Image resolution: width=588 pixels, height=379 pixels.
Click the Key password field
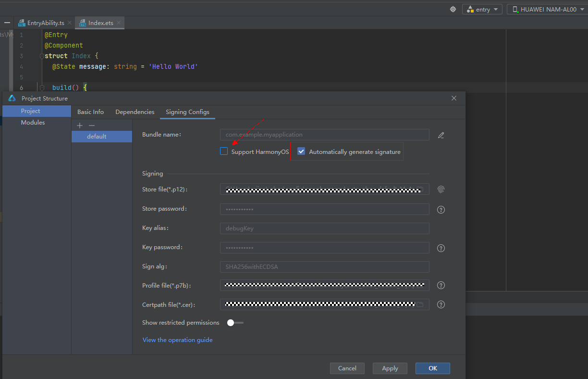[325, 248]
